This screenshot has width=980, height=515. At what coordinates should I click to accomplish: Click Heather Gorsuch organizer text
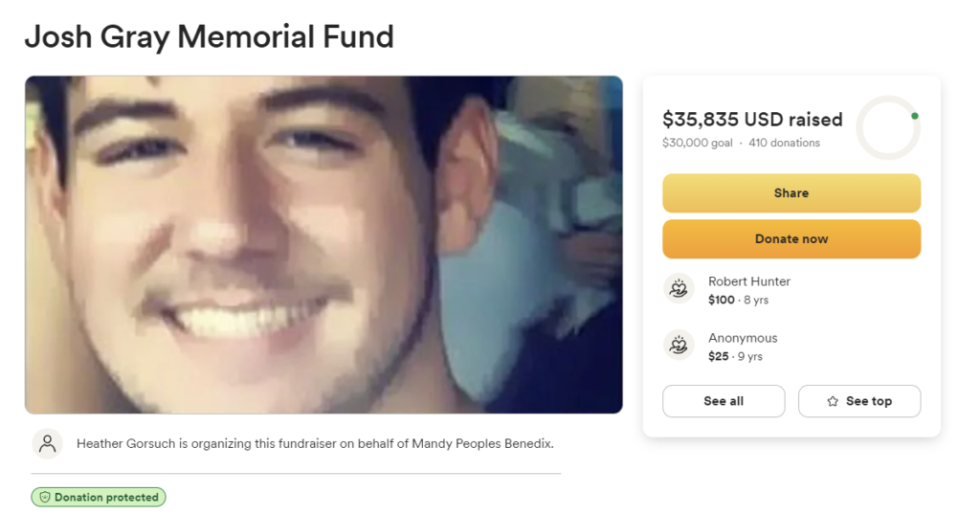pyautogui.click(x=125, y=444)
